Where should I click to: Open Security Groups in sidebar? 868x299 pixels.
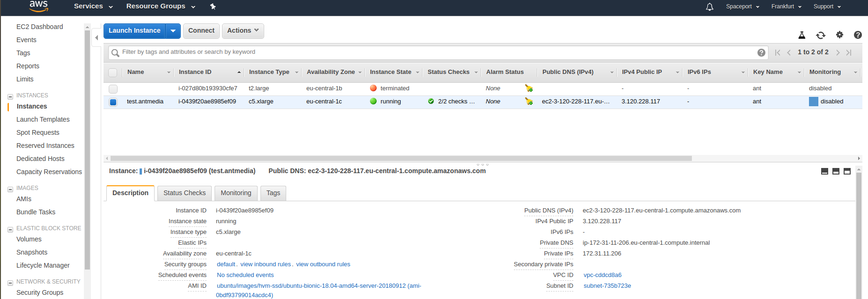click(40, 292)
